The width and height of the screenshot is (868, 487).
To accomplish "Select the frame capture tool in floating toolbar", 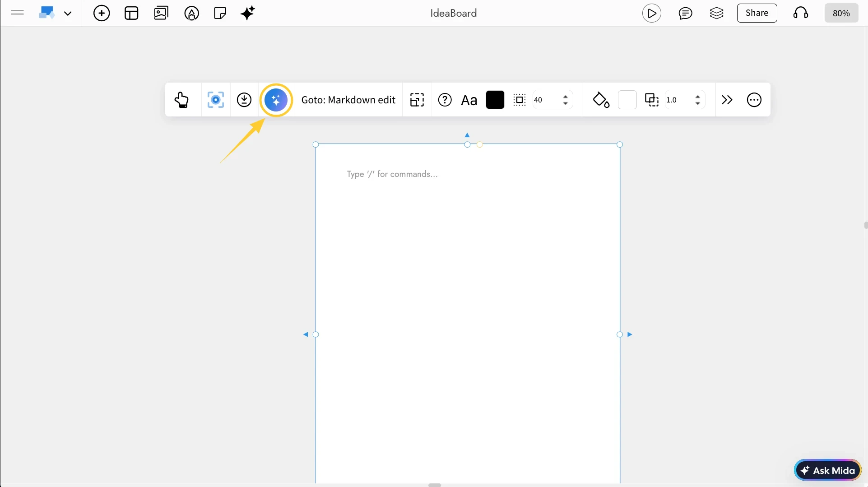I will click(216, 100).
